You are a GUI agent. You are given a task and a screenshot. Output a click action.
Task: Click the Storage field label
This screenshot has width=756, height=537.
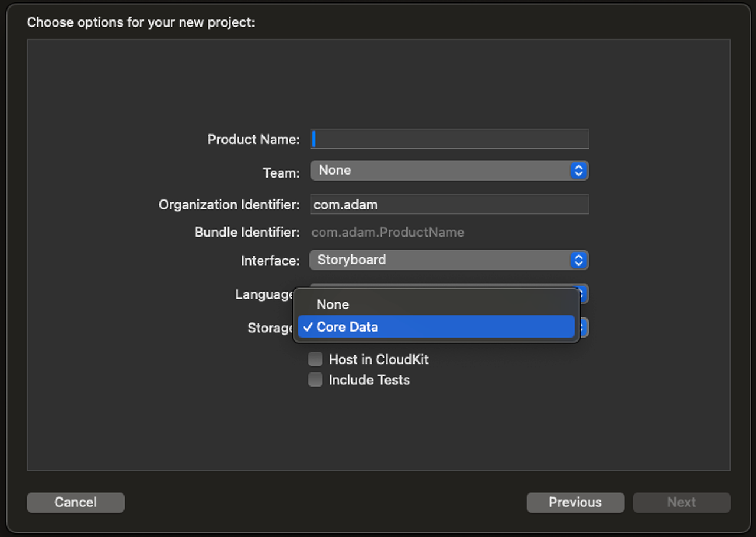[x=271, y=328]
